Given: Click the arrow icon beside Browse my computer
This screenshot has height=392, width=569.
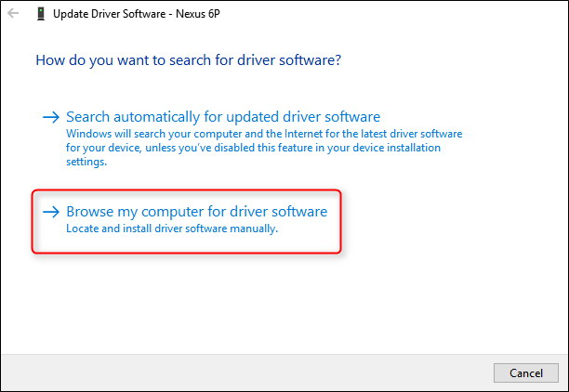Looking at the screenshot, I should click(51, 213).
